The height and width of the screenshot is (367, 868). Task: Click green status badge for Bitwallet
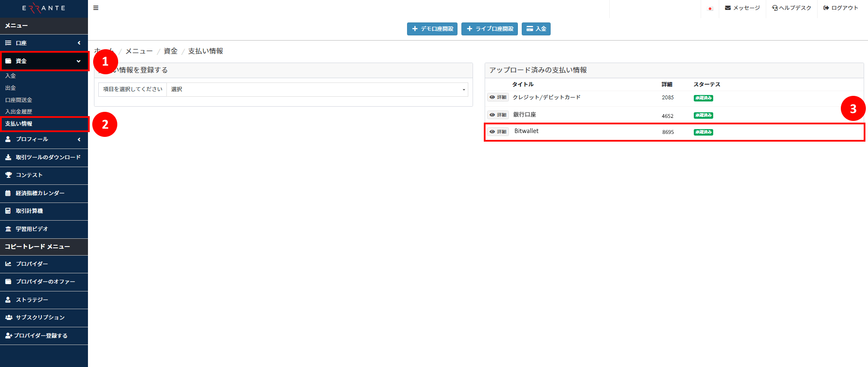[x=703, y=132]
